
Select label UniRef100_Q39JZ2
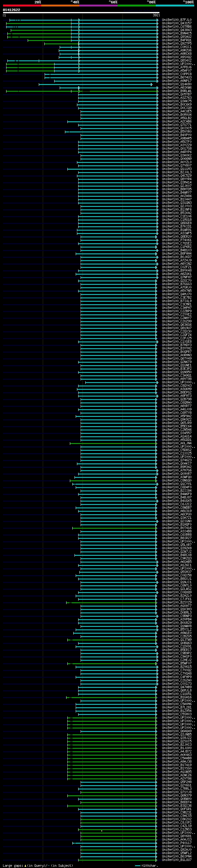point(176,738)
